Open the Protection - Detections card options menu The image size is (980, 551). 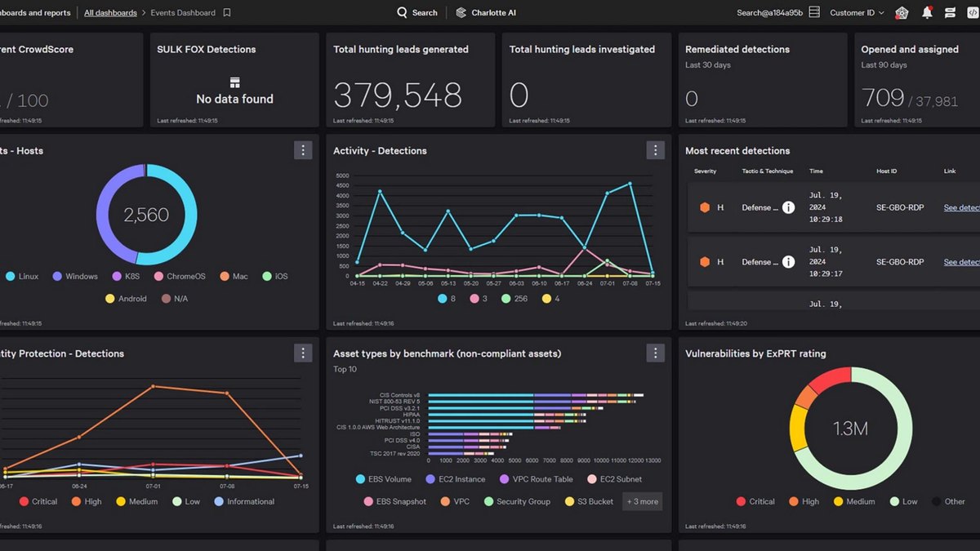click(x=303, y=353)
